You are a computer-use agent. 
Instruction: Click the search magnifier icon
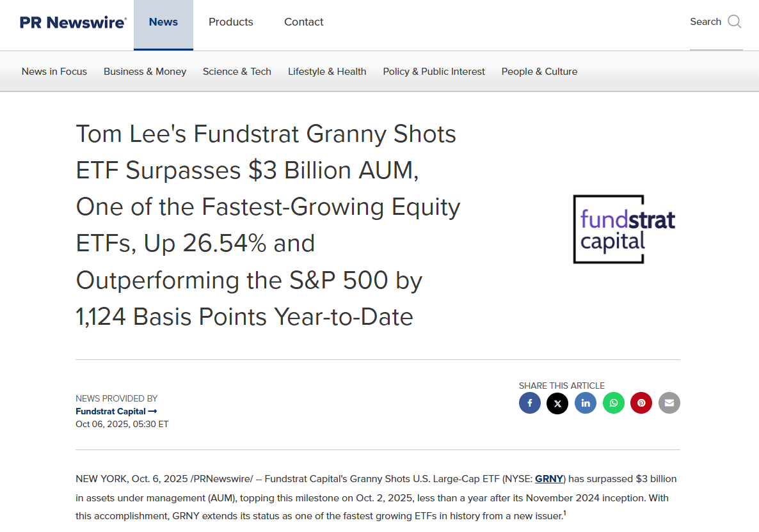click(735, 22)
